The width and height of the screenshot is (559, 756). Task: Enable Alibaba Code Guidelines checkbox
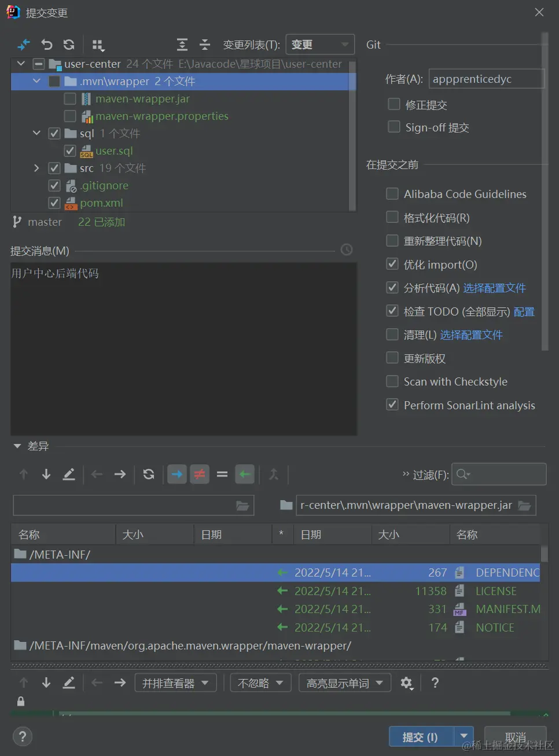tap(392, 193)
